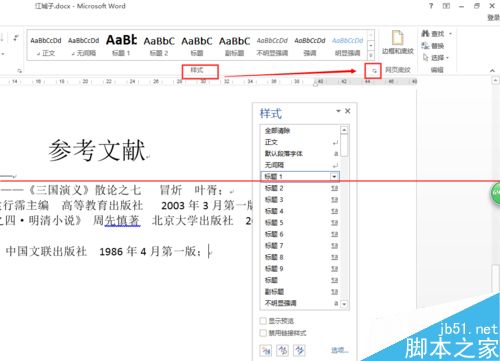Click the Find (查找) binoculars icon
The height and width of the screenshot is (361, 500).
click(425, 34)
